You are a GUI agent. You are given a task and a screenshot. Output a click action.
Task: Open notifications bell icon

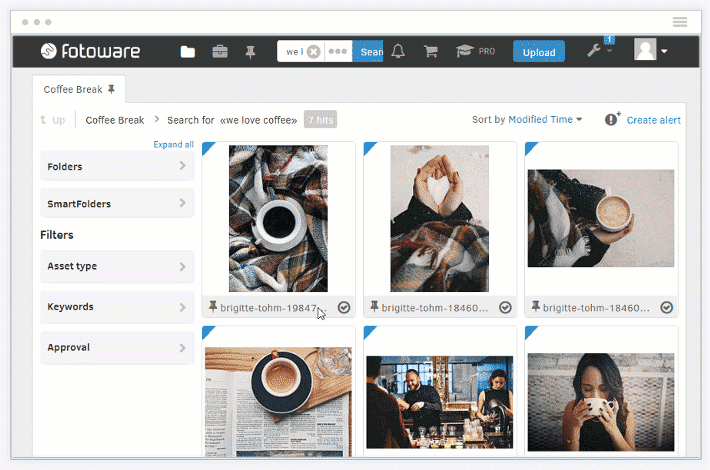coord(398,52)
